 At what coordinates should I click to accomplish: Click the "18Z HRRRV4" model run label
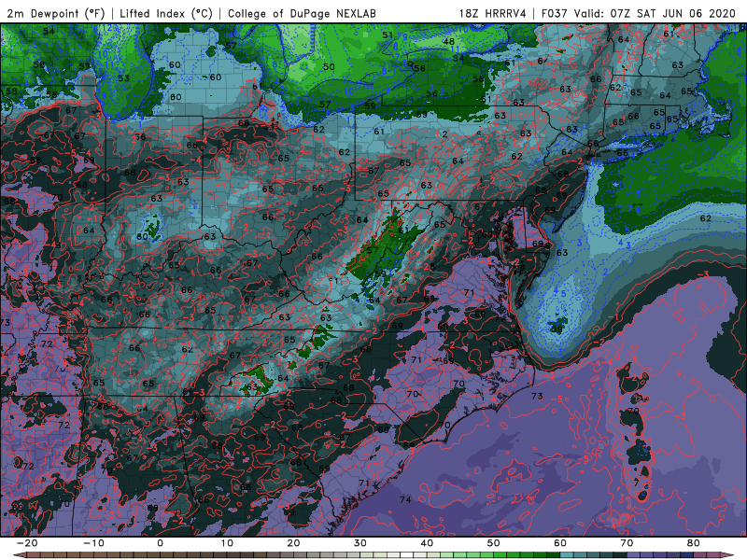click(x=493, y=13)
